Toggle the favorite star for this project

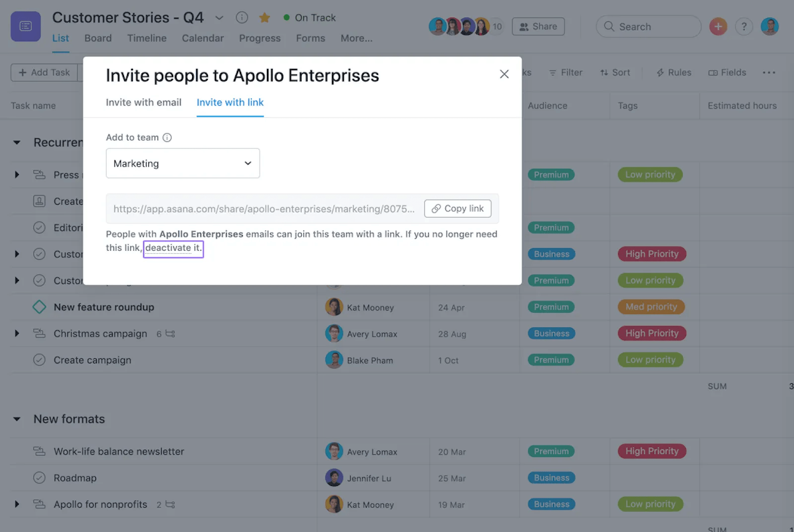(265, 18)
